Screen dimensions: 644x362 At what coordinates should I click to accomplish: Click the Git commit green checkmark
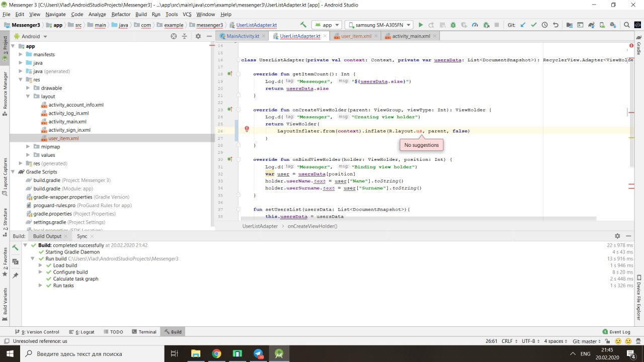[x=534, y=25]
